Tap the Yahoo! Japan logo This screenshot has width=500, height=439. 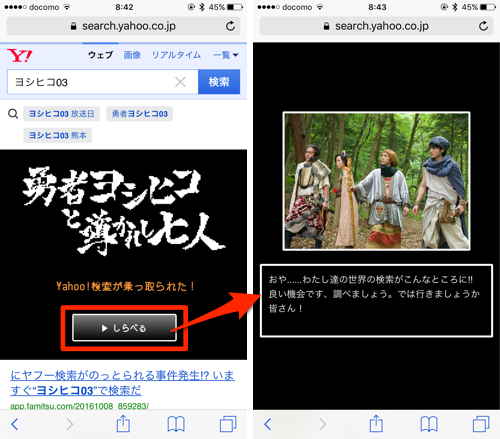(20, 55)
